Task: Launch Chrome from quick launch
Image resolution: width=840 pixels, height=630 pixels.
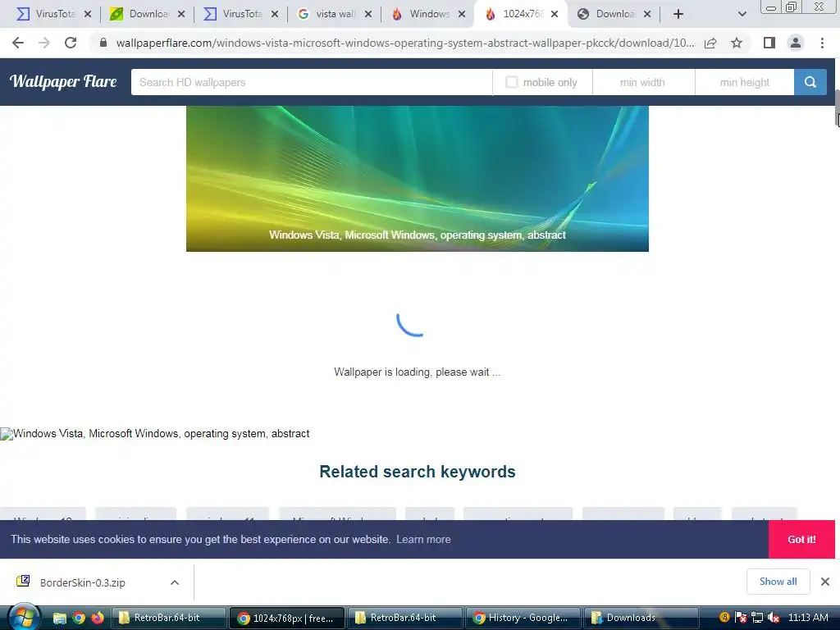Action: (x=79, y=619)
